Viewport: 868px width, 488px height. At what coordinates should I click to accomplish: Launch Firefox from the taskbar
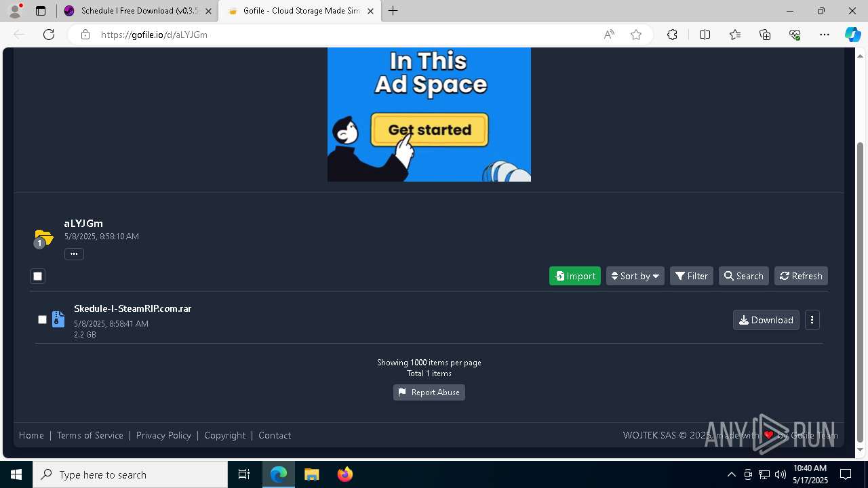[344, 474]
